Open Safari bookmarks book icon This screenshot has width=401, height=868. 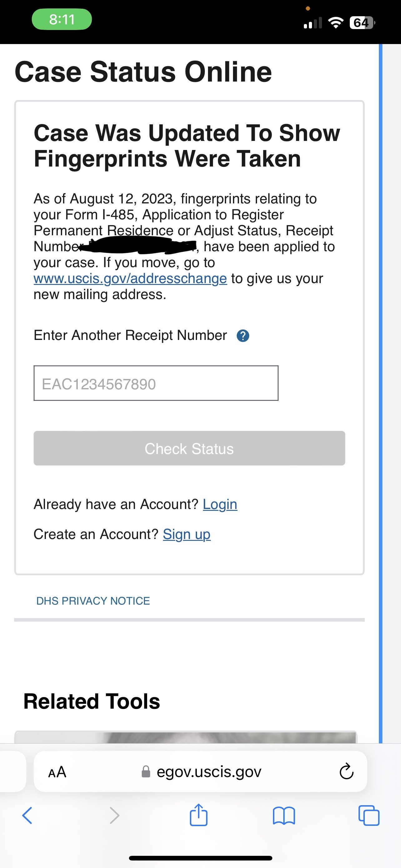284,816
